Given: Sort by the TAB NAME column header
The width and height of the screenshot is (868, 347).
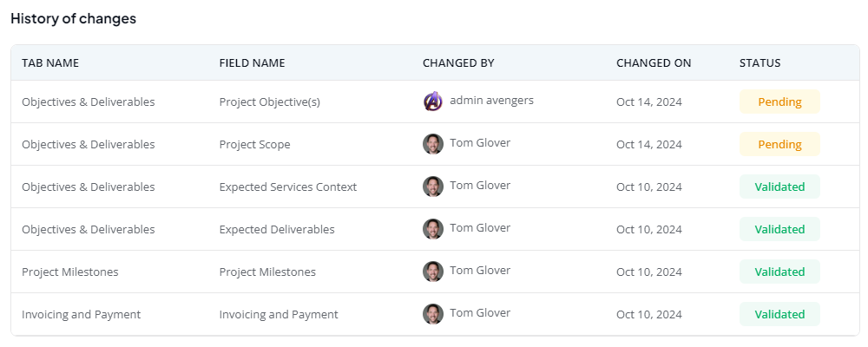Looking at the screenshot, I should [x=50, y=63].
